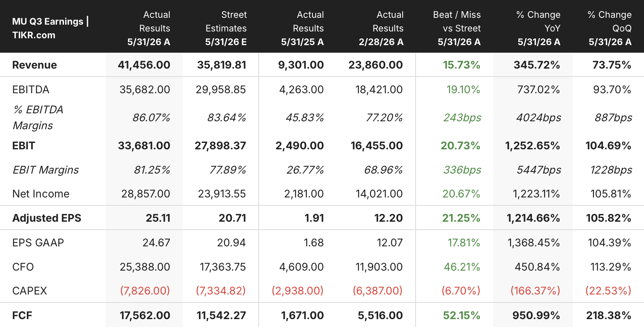Click the Adjusted EPS YoY 1,214.66%
The height and width of the screenshot is (332, 644).
[533, 218]
